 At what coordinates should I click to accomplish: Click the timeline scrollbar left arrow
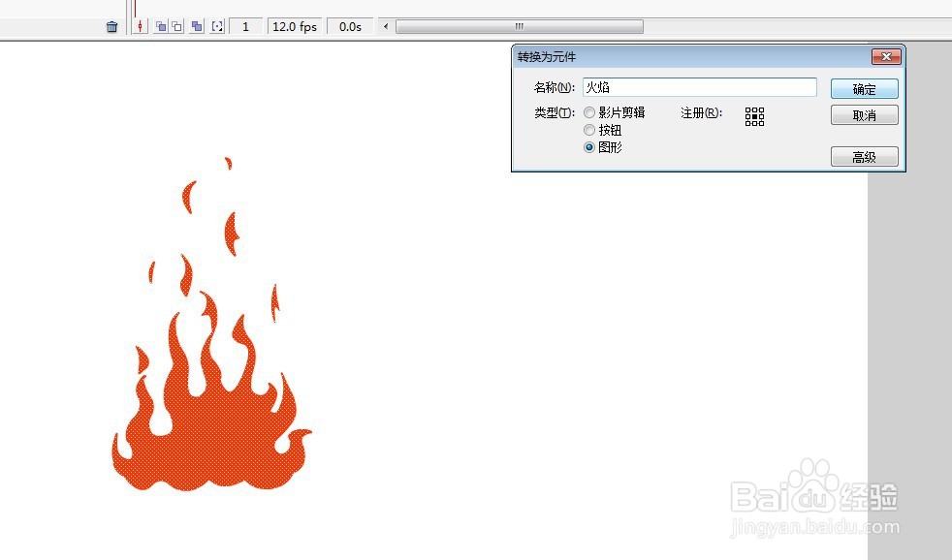pos(385,26)
